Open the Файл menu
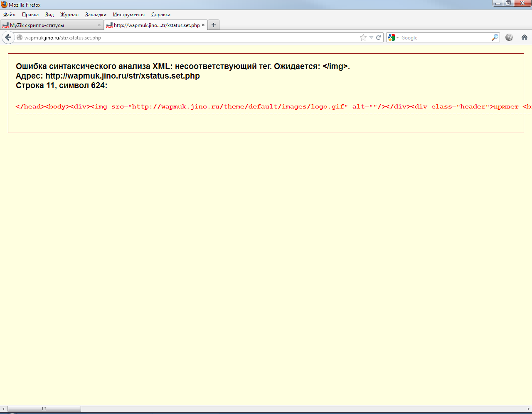The height and width of the screenshot is (414, 532). click(x=9, y=15)
